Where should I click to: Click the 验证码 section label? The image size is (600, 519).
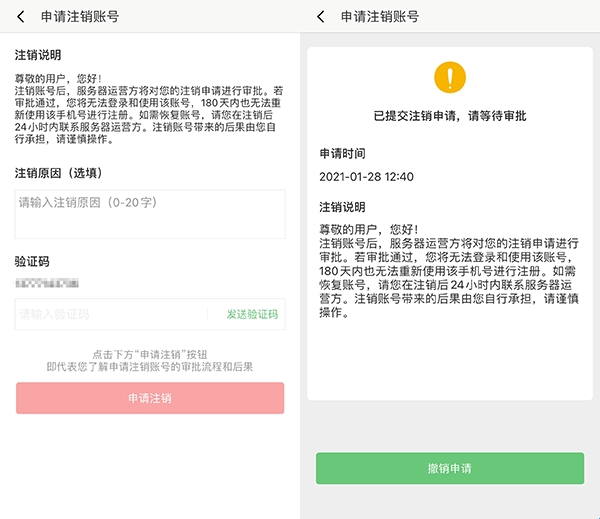(32, 261)
